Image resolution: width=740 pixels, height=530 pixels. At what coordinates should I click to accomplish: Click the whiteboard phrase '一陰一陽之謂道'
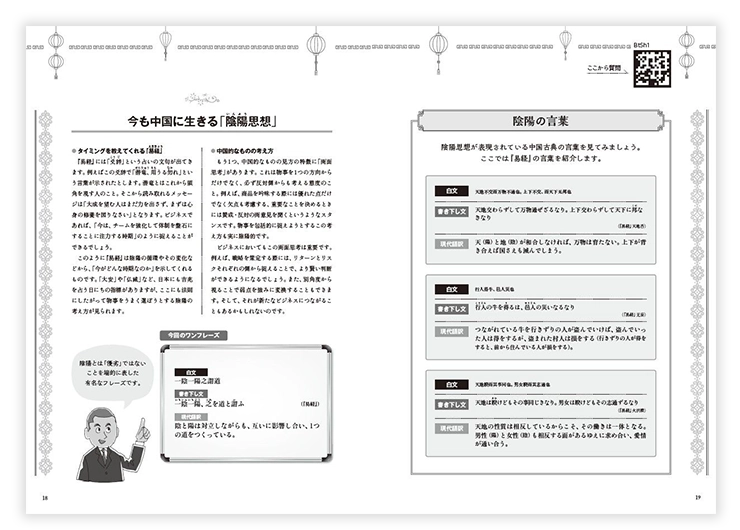pos(197,381)
